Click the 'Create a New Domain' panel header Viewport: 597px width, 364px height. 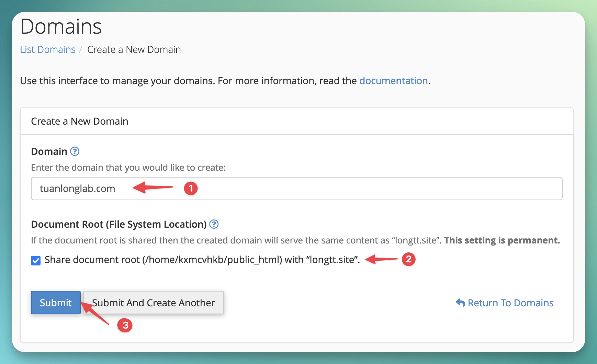pyautogui.click(x=80, y=121)
